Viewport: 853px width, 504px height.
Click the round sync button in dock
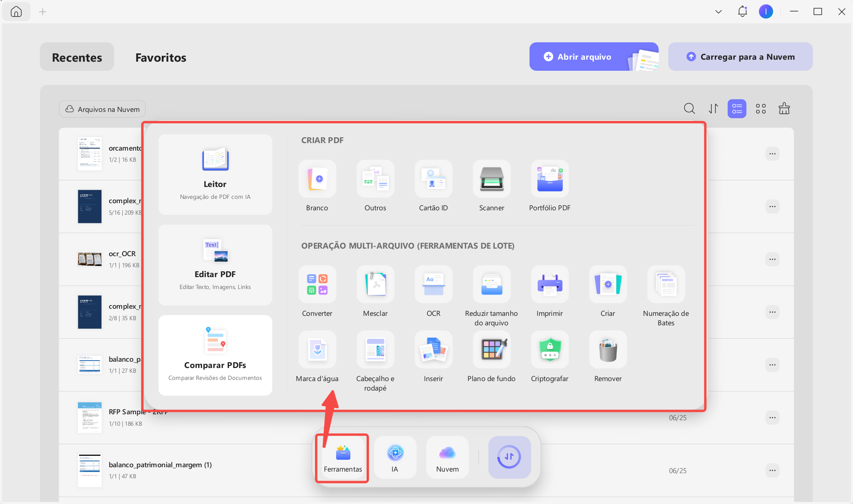tap(509, 457)
